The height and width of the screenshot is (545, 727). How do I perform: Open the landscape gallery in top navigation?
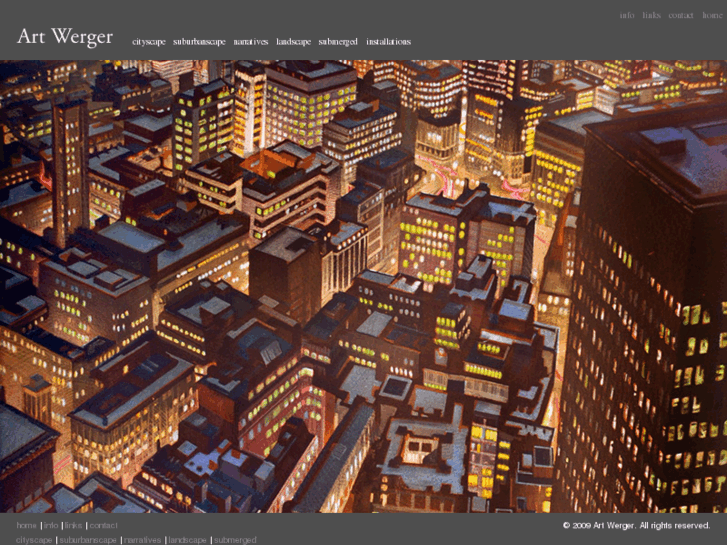(x=293, y=42)
